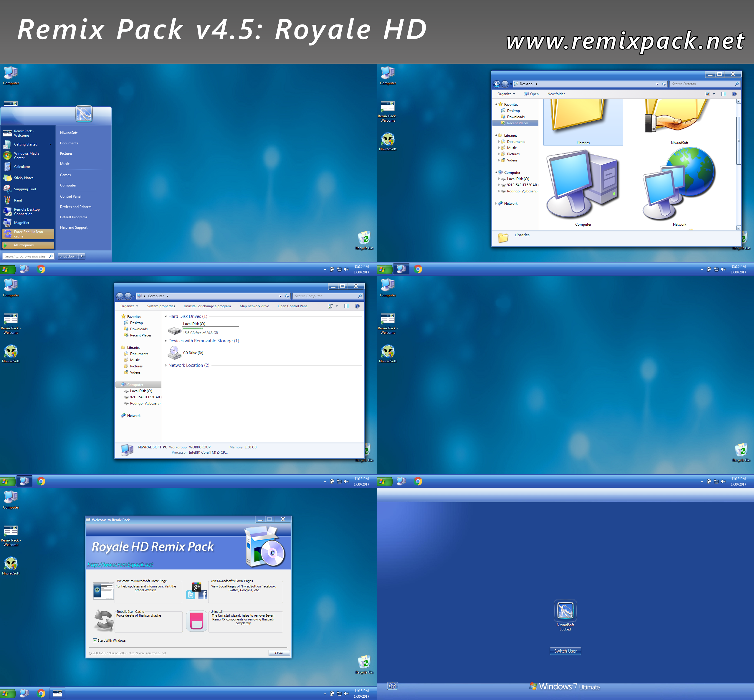Click Switch User on the lock screen
The width and height of the screenshot is (754, 700).
[x=565, y=651]
